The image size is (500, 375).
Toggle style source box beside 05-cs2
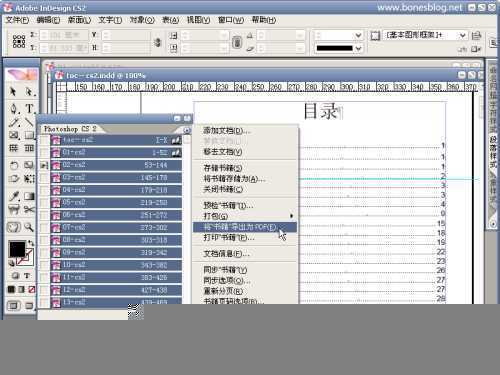tap(44, 203)
